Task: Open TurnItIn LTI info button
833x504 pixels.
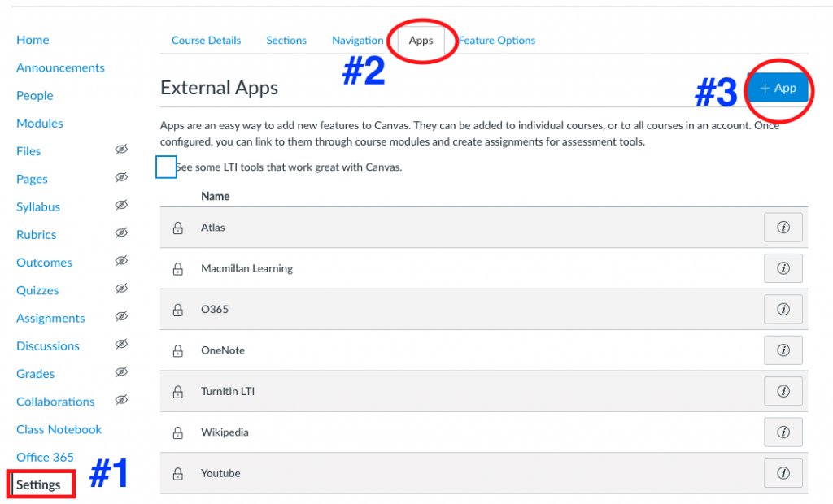Action: (x=783, y=392)
